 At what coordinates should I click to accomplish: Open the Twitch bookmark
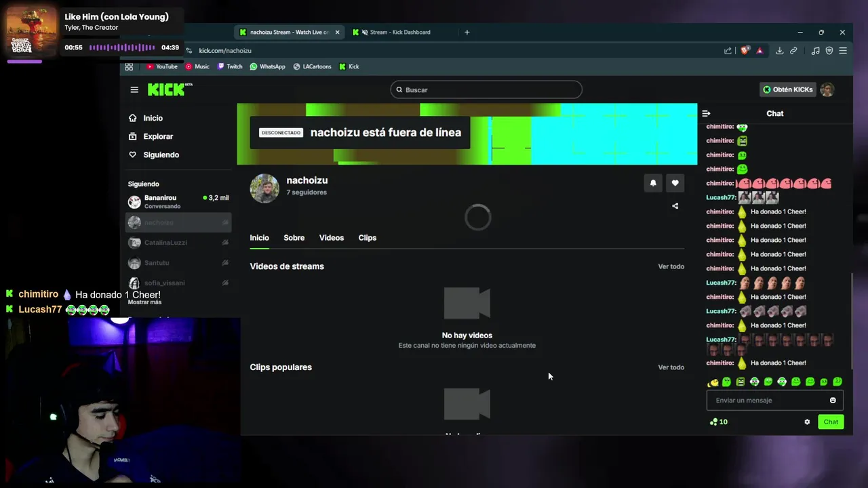point(230,66)
